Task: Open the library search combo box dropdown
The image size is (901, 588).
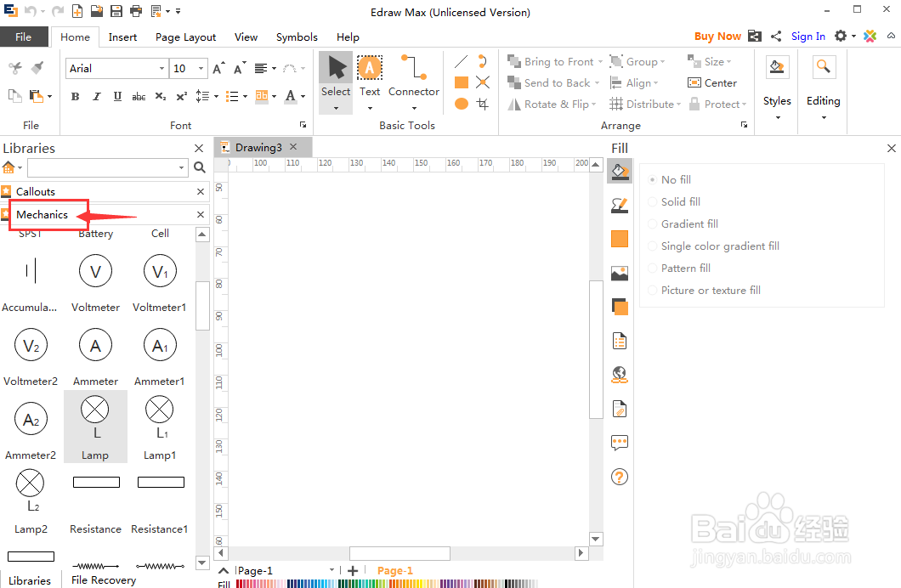Action: 182,167
